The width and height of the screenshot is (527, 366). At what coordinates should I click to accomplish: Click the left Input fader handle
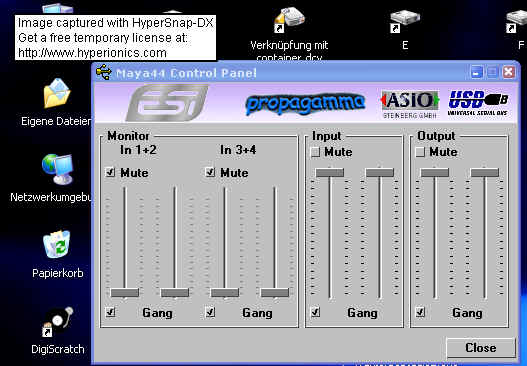pos(330,173)
